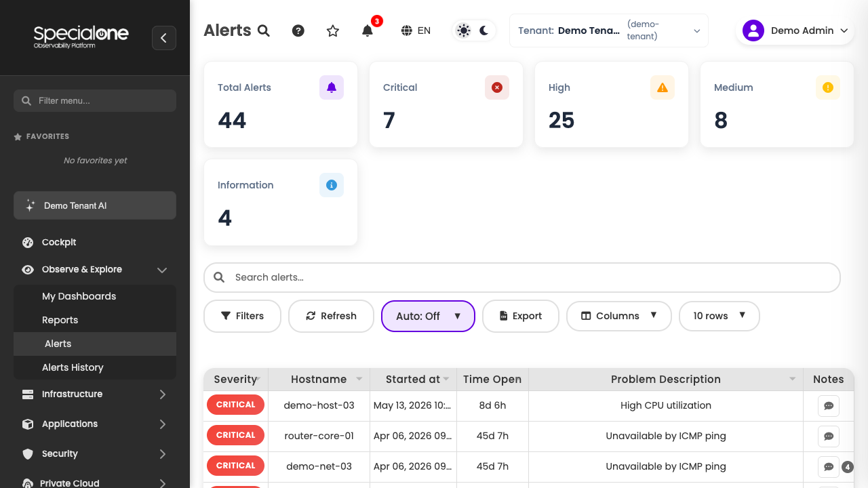The image size is (868, 488).
Task: Open the EN language selector
Action: point(416,30)
